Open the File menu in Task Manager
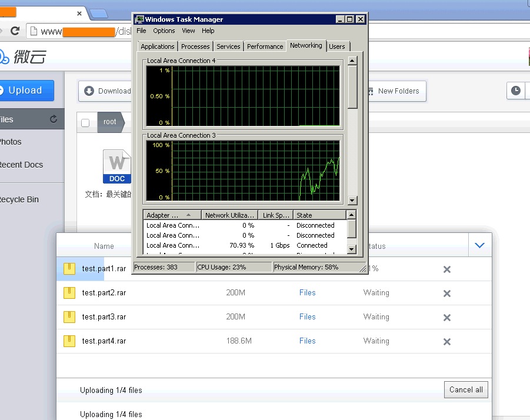The width and height of the screenshot is (530, 420). pyautogui.click(x=141, y=31)
